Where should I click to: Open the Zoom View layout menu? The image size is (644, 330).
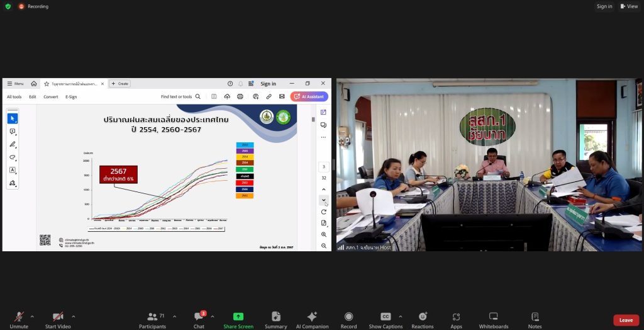pos(629,6)
